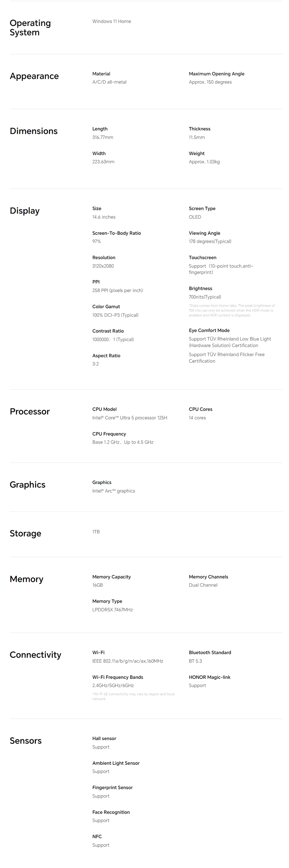289x868 pixels.
Task: Click the HONOR Magic-link label
Action: (x=209, y=677)
